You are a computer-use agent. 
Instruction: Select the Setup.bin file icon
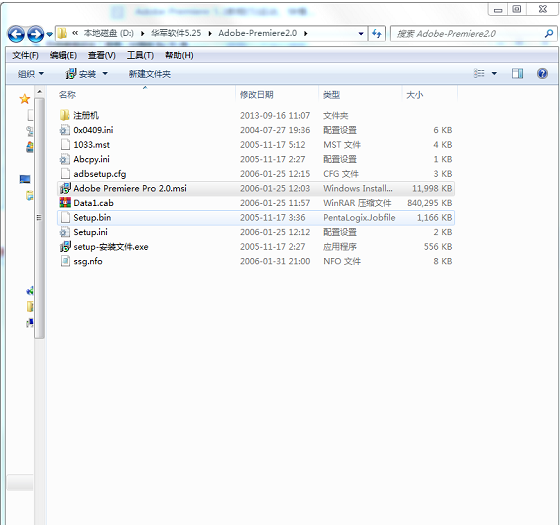click(65, 217)
